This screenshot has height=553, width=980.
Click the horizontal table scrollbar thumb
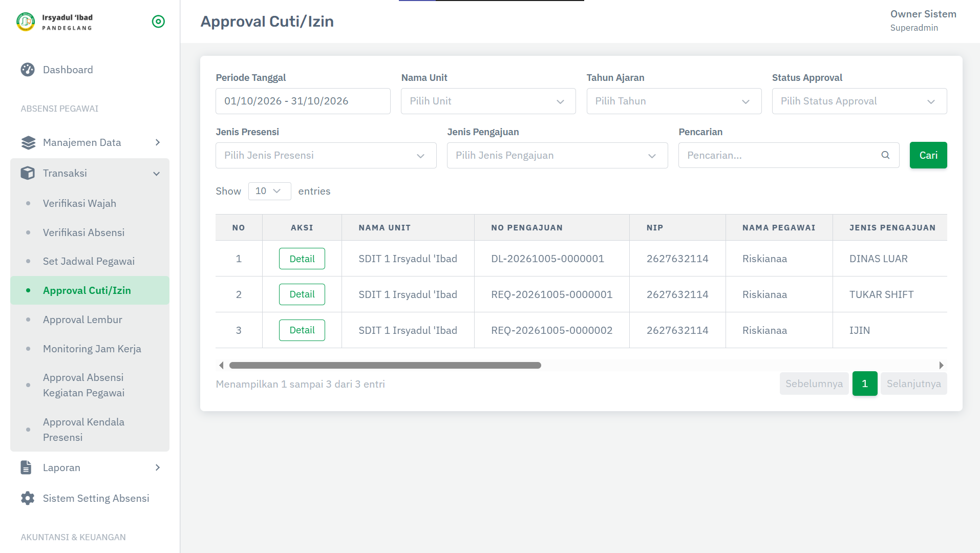pyautogui.click(x=385, y=365)
